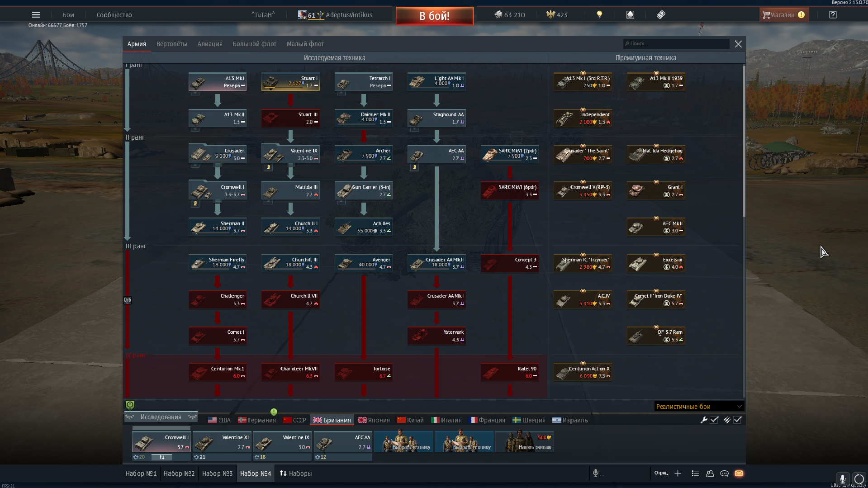
Task: Expand the Gun Carrier vehicle group
Action: tap(341, 202)
